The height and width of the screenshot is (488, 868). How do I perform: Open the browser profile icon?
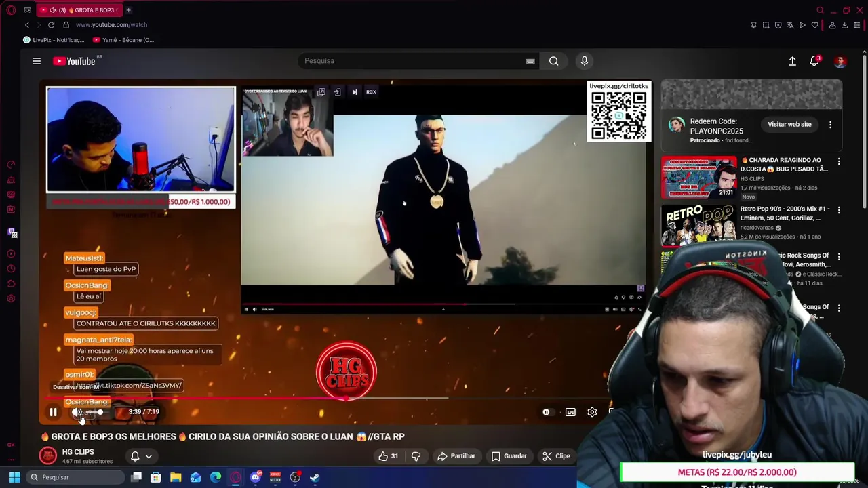coord(832,25)
